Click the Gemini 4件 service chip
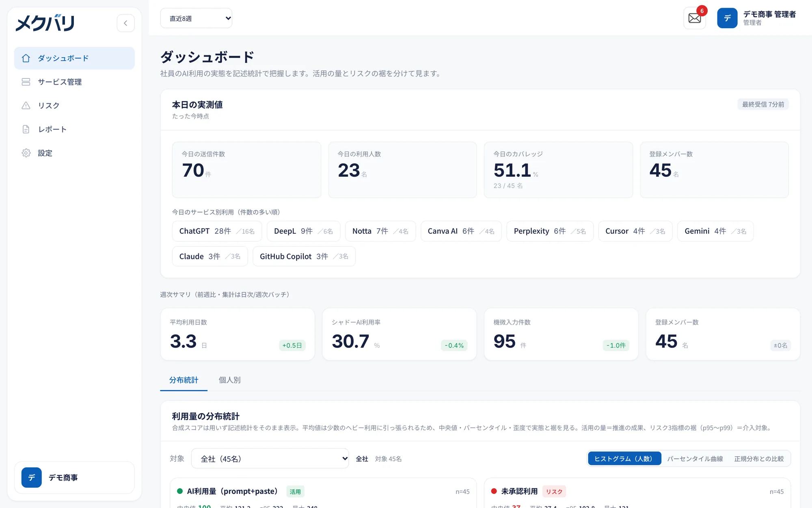 pyautogui.click(x=715, y=231)
